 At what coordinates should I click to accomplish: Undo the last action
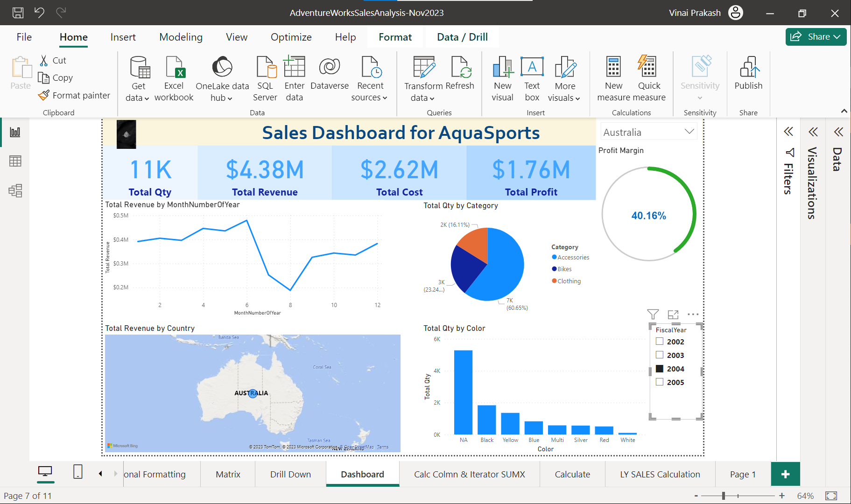(x=39, y=13)
